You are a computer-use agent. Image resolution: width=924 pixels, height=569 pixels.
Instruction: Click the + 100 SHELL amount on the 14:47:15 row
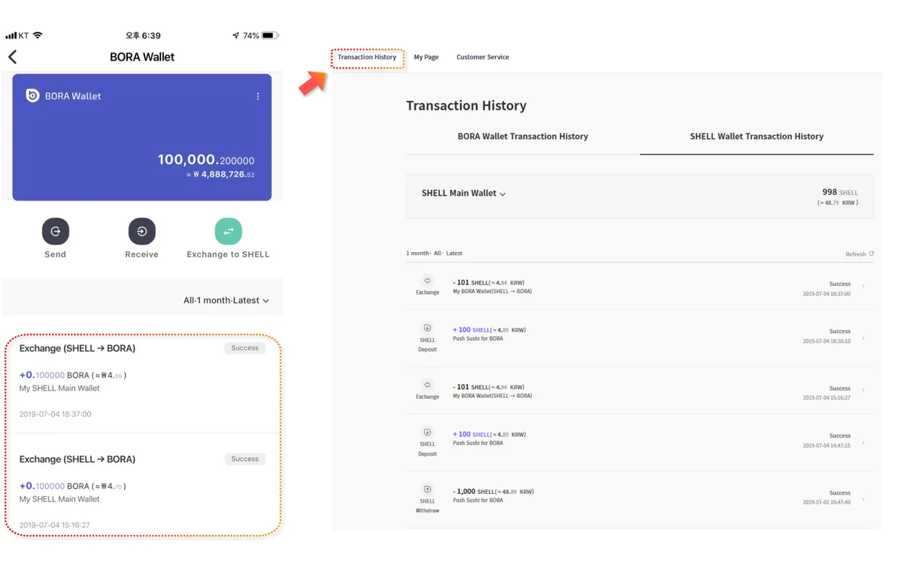point(471,435)
